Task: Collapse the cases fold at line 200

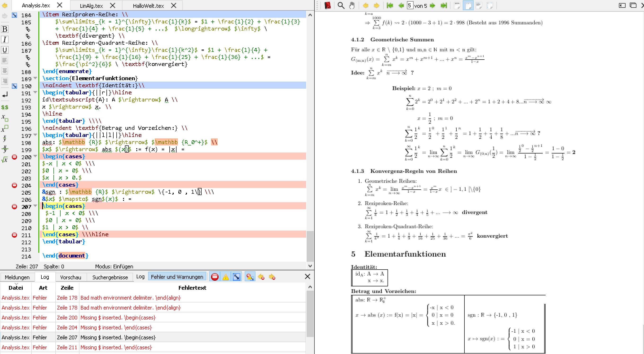Action: [x=35, y=156]
